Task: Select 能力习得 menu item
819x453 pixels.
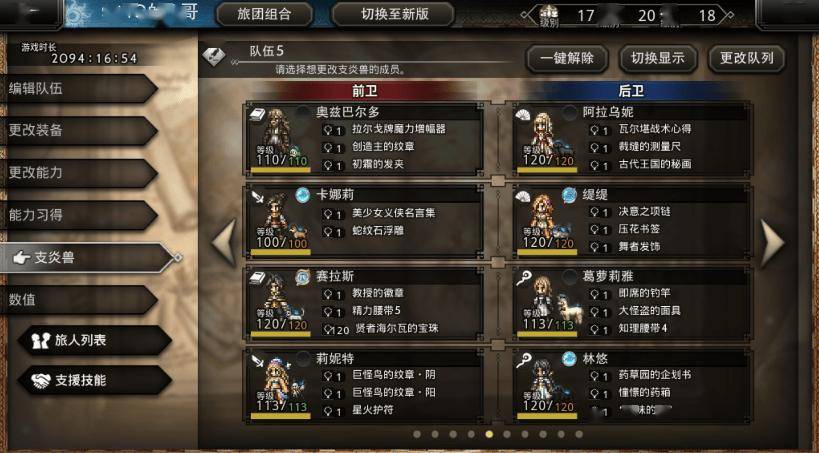Action: tap(78, 215)
